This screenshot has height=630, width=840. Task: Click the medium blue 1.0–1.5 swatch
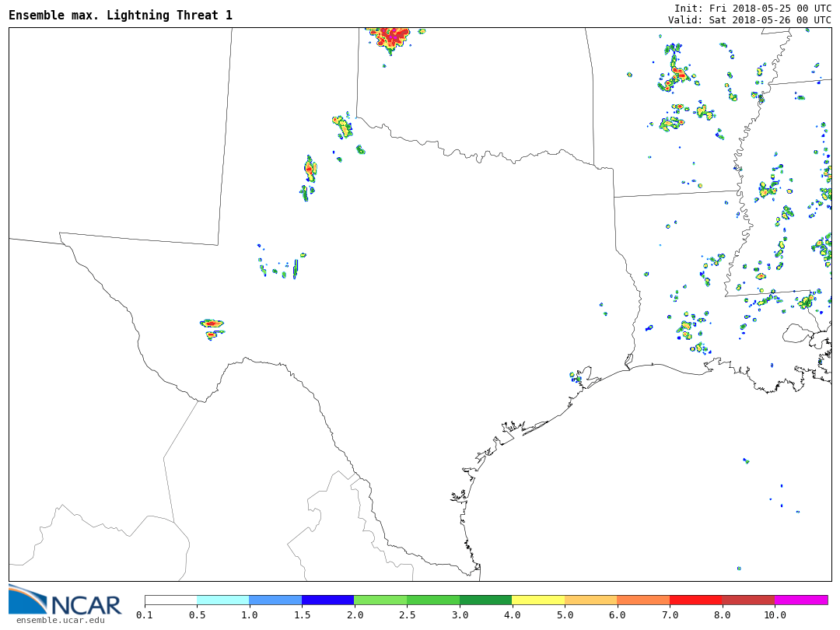275,600
